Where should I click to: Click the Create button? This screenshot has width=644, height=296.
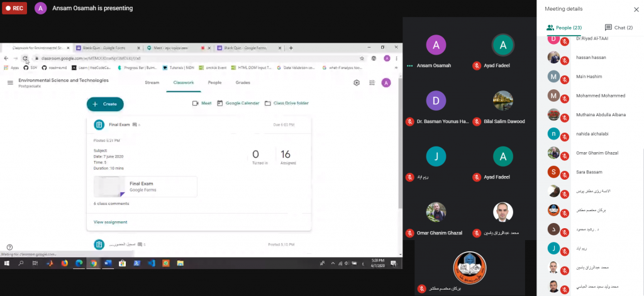point(105,104)
